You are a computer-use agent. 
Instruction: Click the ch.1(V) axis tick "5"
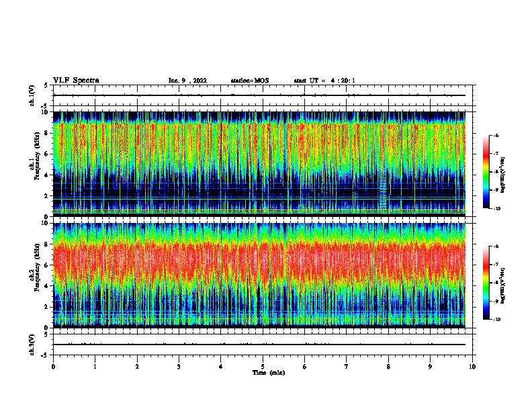point(46,85)
